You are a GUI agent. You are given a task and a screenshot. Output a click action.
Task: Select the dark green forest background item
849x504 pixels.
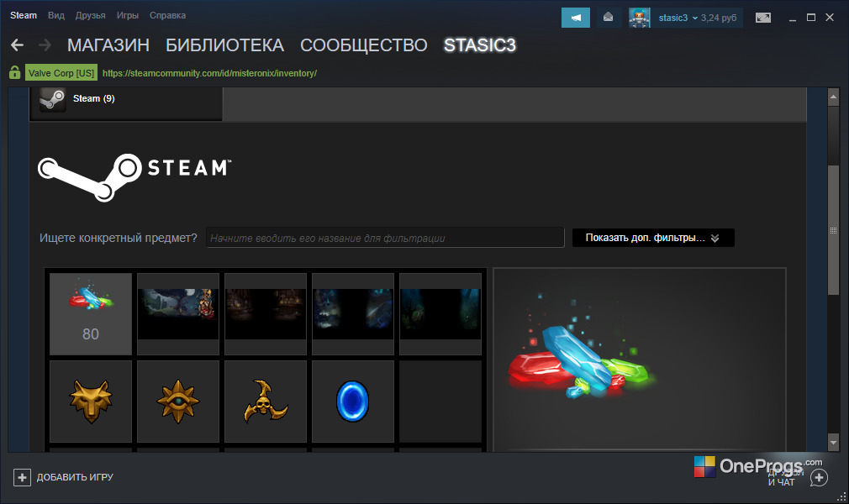point(440,314)
